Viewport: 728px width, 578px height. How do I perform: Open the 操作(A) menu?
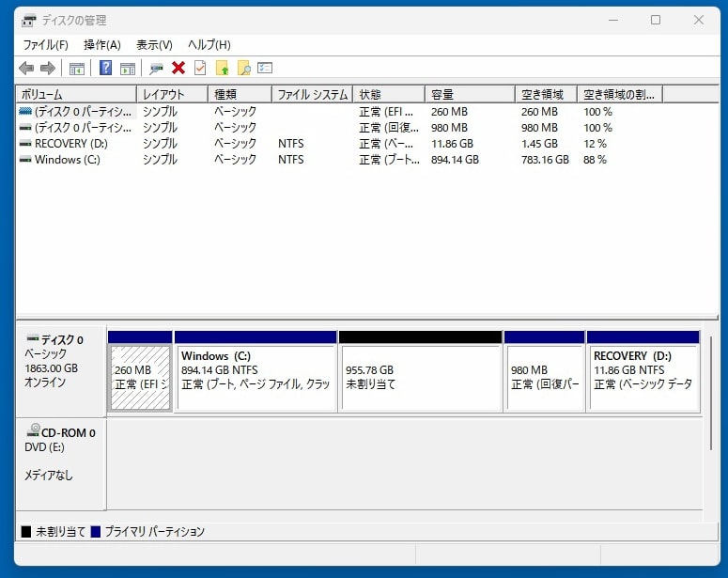[x=102, y=44]
